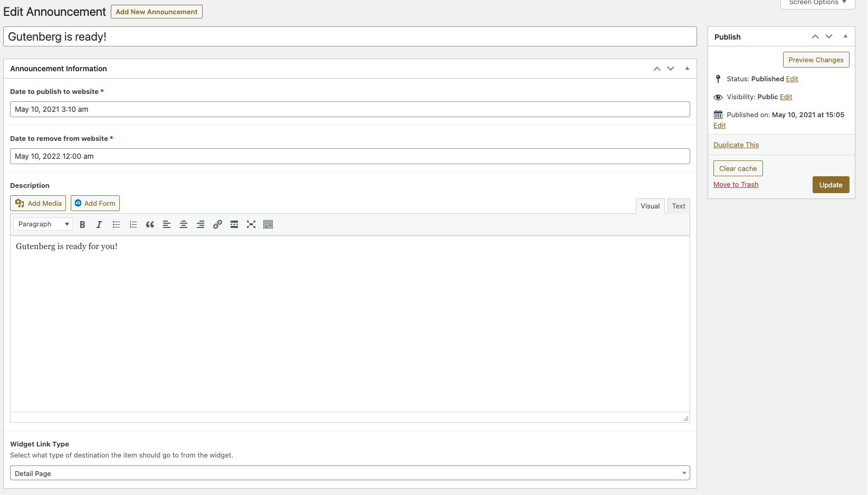Align text right

coord(201,224)
